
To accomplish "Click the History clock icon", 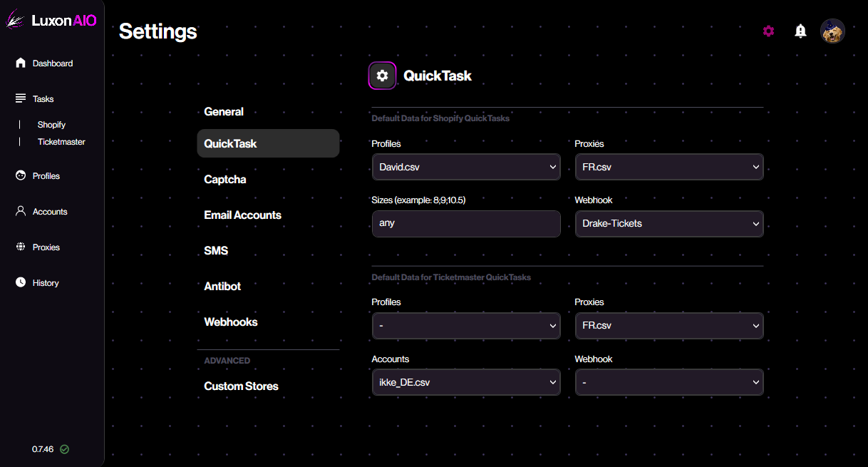I will (21, 282).
